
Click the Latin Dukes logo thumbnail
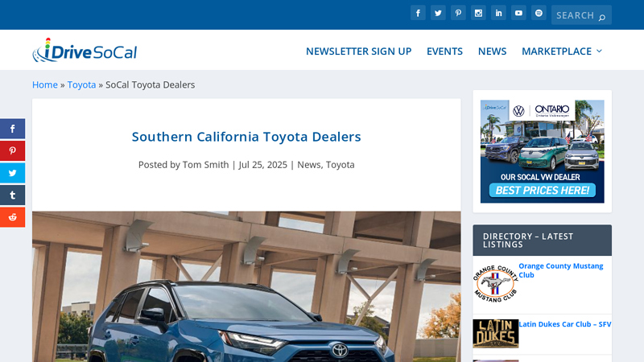point(495,334)
